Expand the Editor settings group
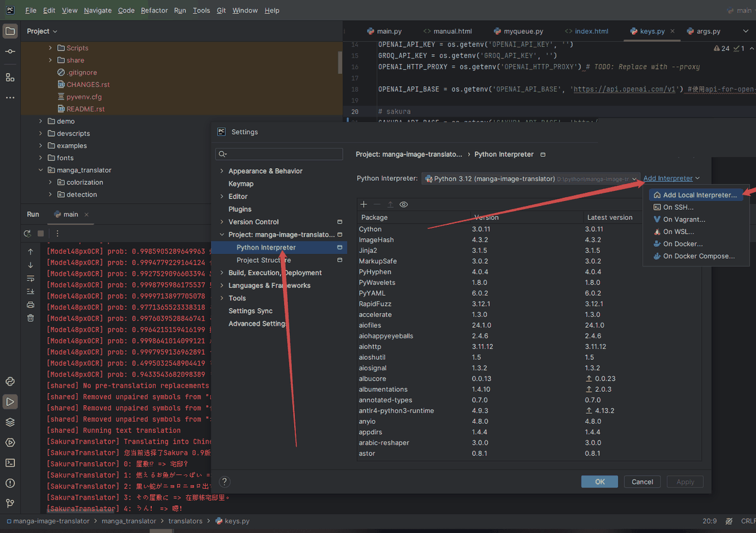756x533 pixels. (x=221, y=197)
